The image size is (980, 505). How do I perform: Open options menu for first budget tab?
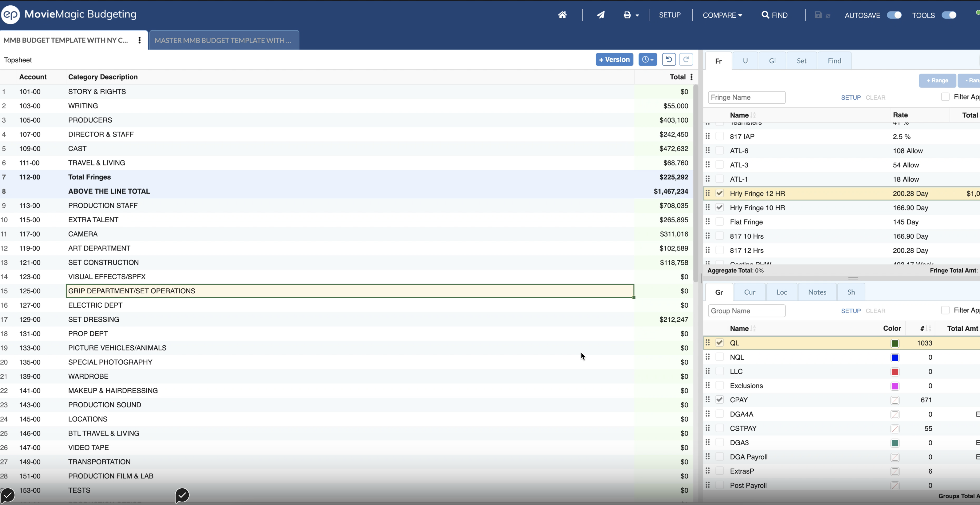140,40
